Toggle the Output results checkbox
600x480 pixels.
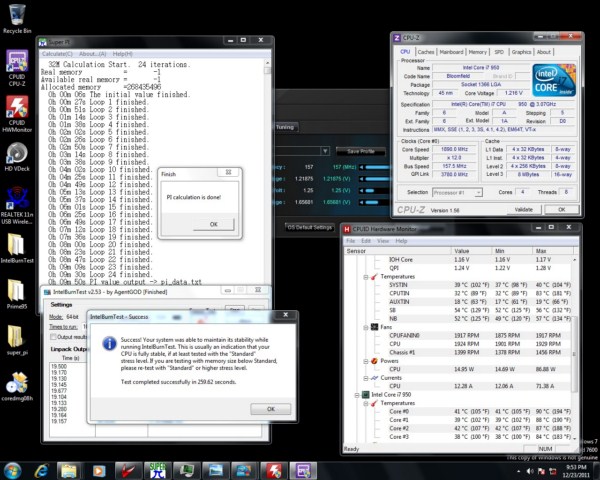(x=53, y=337)
